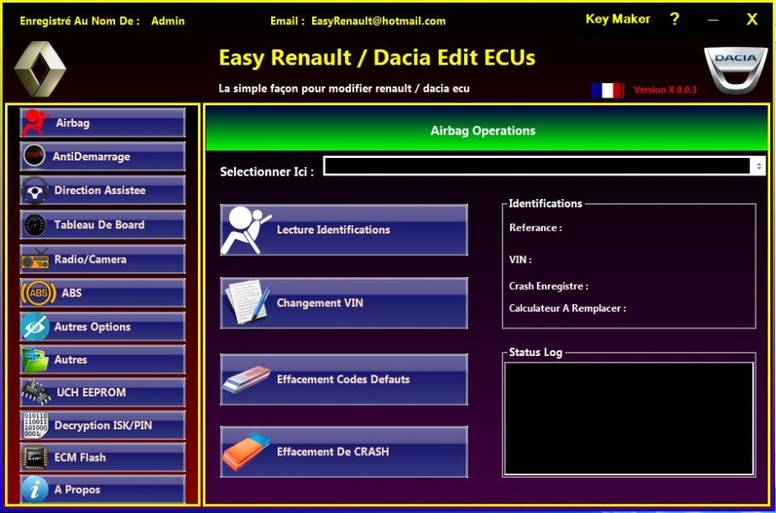This screenshot has width=776, height=513.
Task: Run Effacement Codes Defauts
Action: (344, 379)
